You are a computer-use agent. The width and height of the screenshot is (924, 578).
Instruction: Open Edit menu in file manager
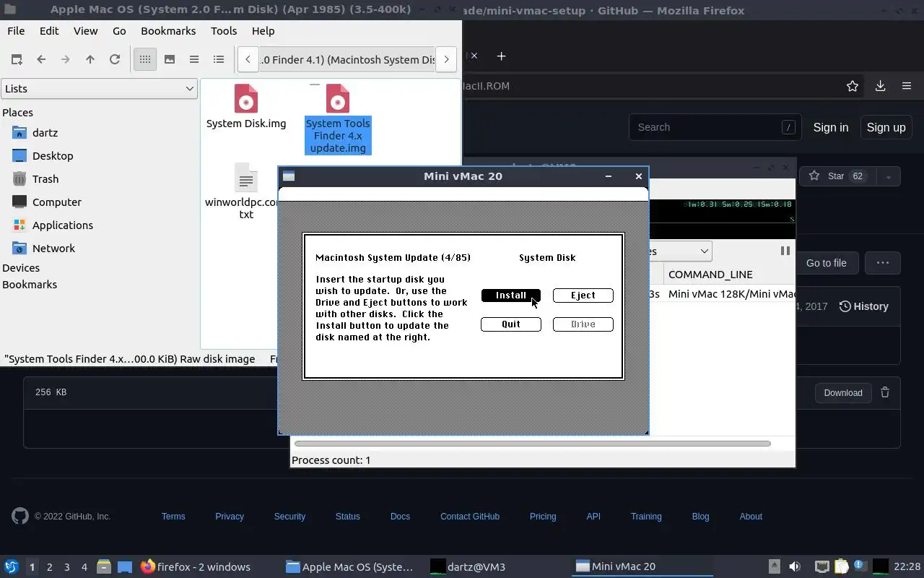coord(49,31)
